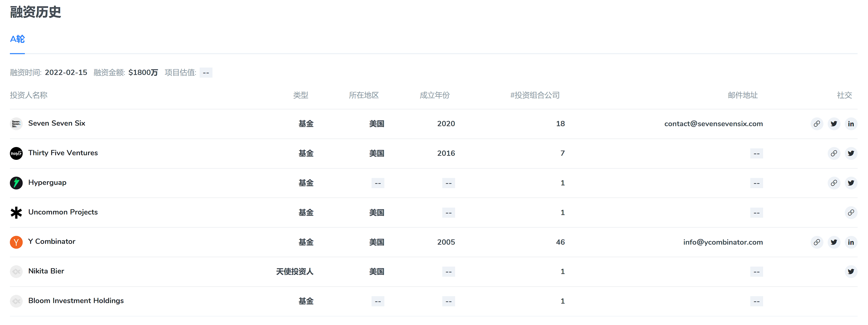
Task: Open Y Combinator LinkedIn icon
Action: (x=851, y=243)
